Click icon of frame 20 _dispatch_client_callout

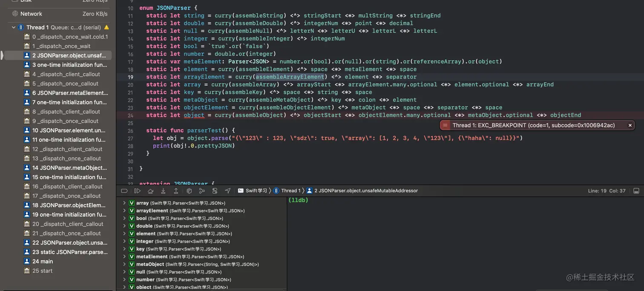click(27, 224)
